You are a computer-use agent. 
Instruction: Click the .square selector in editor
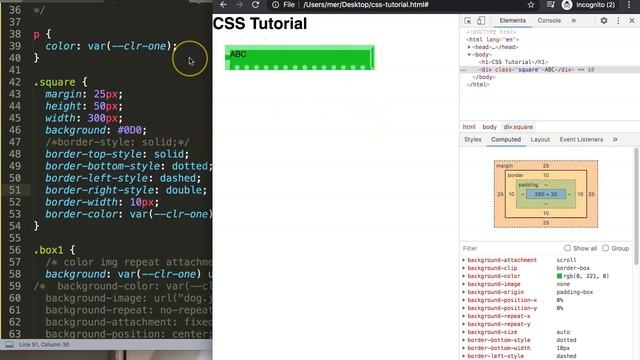click(55, 82)
